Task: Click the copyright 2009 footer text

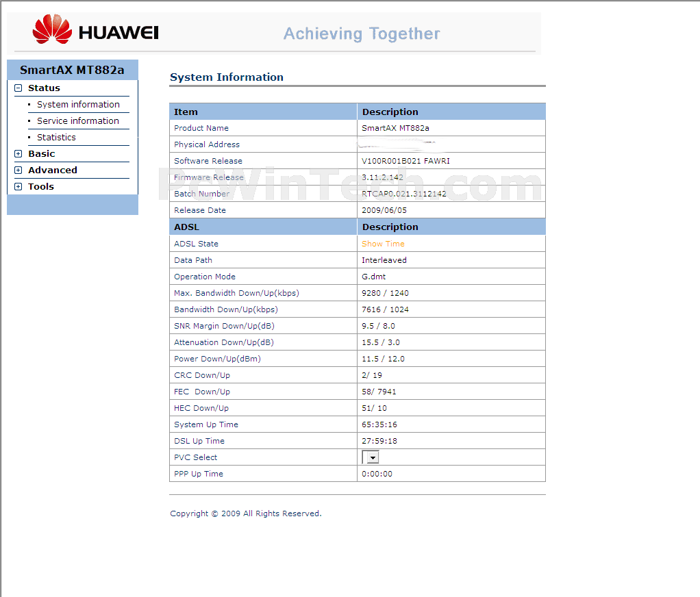Action: (x=245, y=514)
